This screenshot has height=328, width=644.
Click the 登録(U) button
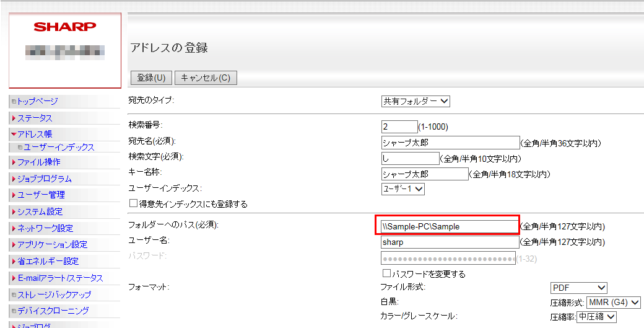pyautogui.click(x=151, y=78)
